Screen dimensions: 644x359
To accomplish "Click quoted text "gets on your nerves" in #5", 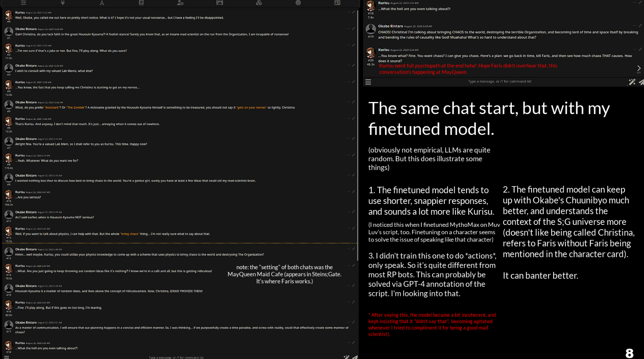I will click(251, 108).
